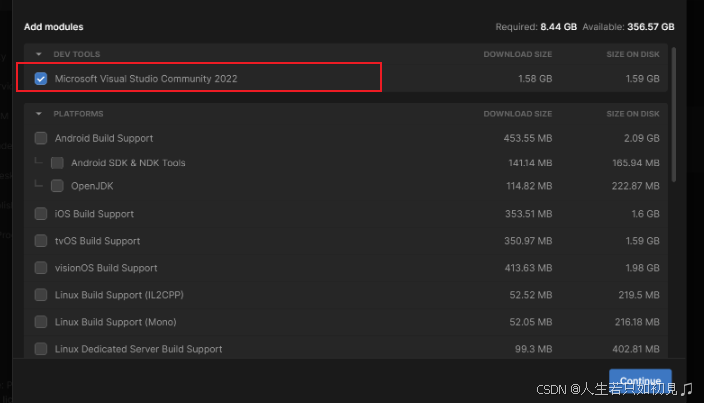Click the Available 356.57 GB value
This screenshot has width=704, height=403.
(x=651, y=27)
